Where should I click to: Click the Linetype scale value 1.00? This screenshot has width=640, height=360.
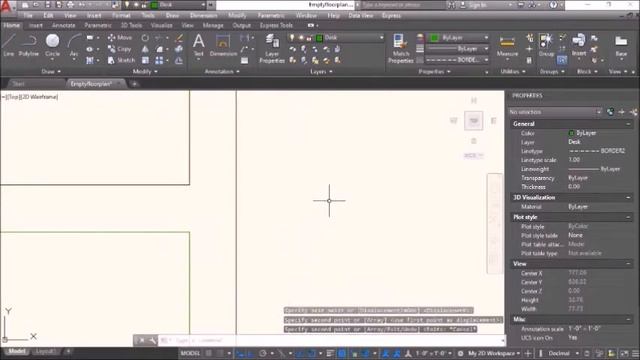[x=574, y=160]
